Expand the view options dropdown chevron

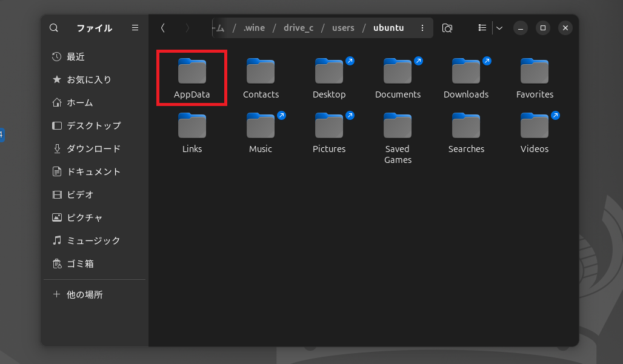499,28
